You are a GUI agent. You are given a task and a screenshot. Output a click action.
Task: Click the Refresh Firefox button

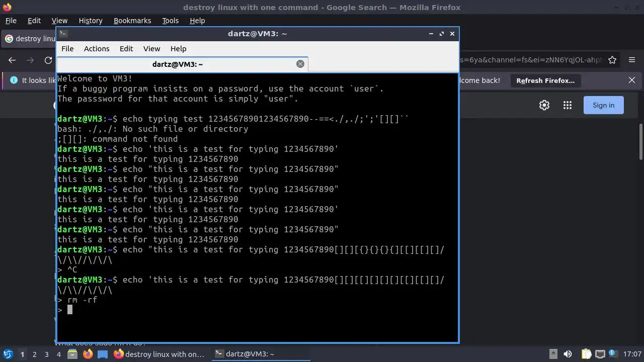point(545,80)
